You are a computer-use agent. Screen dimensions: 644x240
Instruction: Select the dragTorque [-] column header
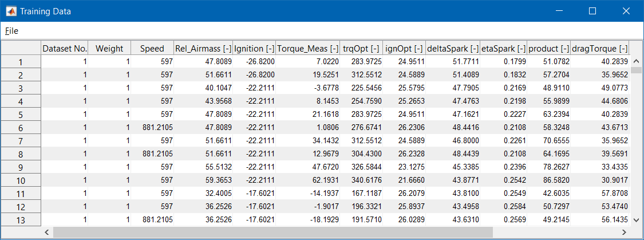click(x=600, y=49)
